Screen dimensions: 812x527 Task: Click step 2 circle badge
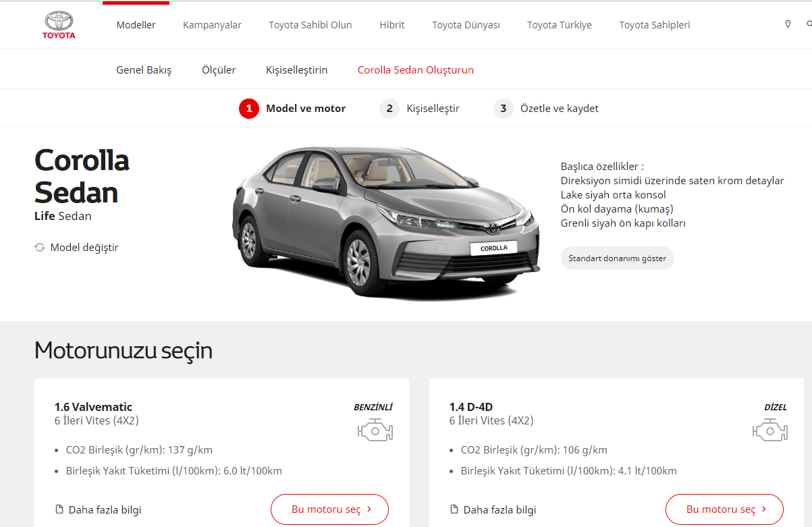(389, 108)
